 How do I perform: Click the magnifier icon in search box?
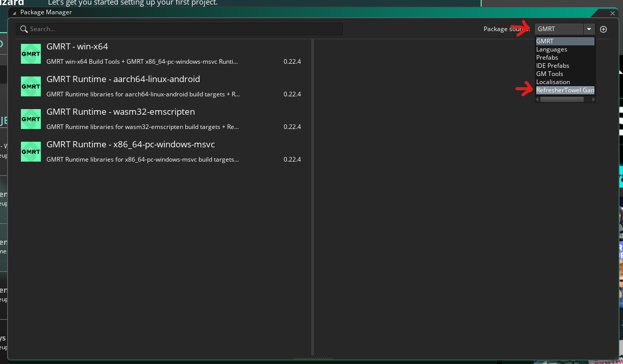[x=24, y=29]
